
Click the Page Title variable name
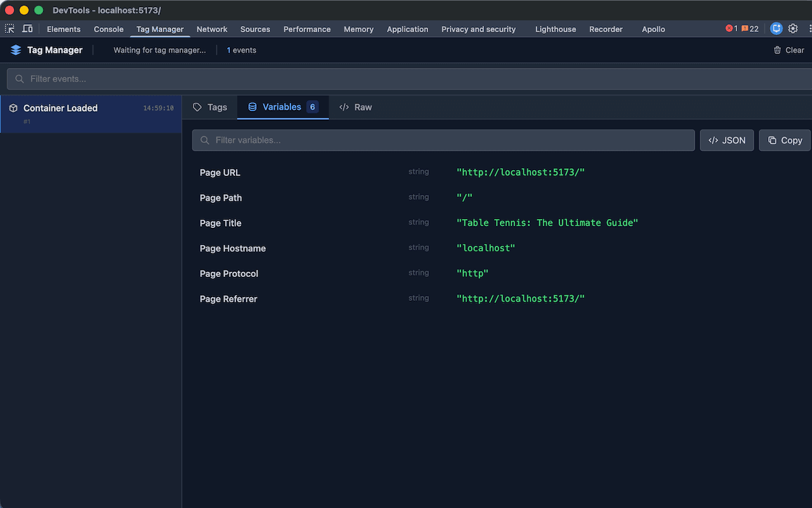221,224
